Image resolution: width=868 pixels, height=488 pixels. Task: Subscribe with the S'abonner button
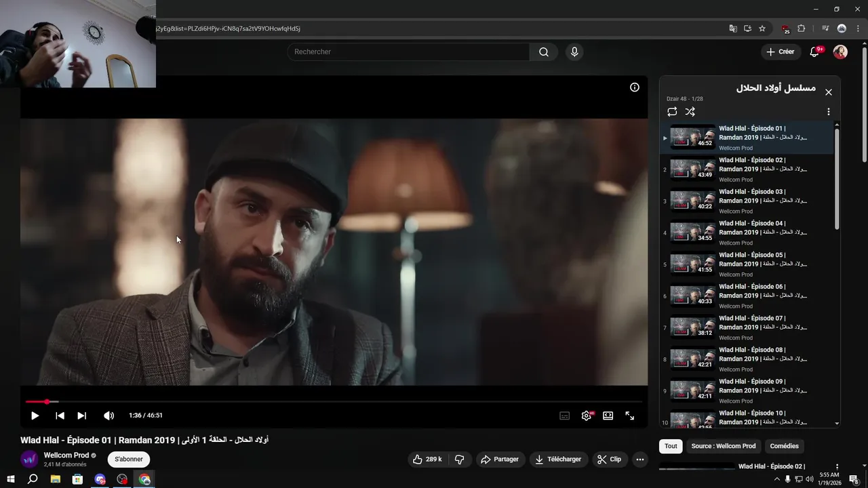[129, 459]
